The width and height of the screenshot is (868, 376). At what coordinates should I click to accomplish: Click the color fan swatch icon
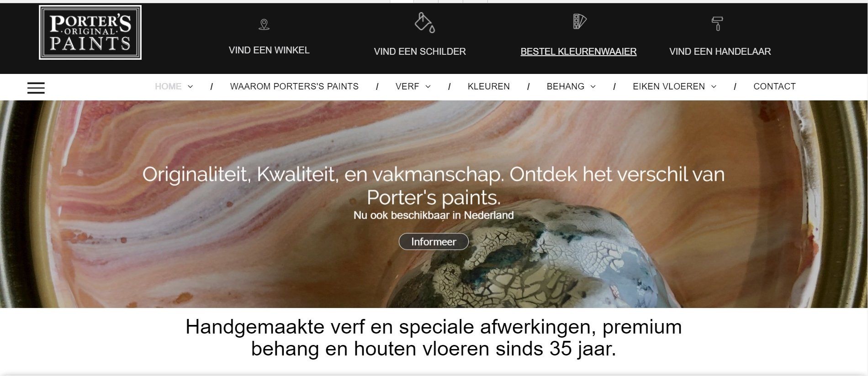[579, 21]
